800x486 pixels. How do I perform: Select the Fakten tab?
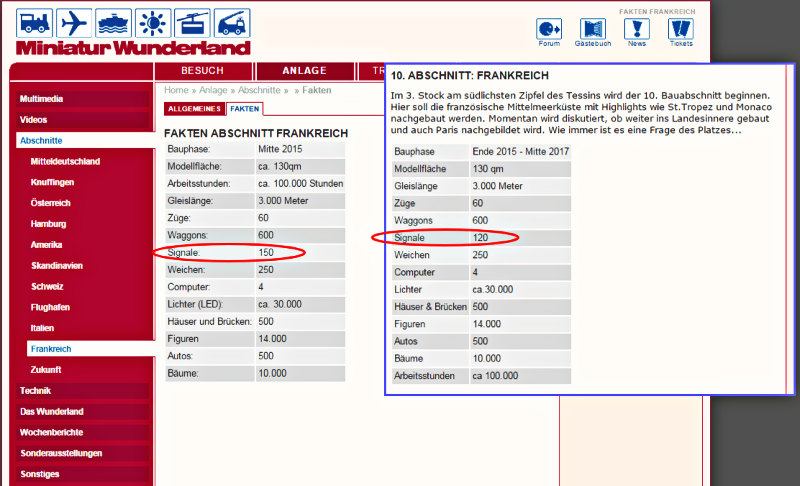coord(244,108)
